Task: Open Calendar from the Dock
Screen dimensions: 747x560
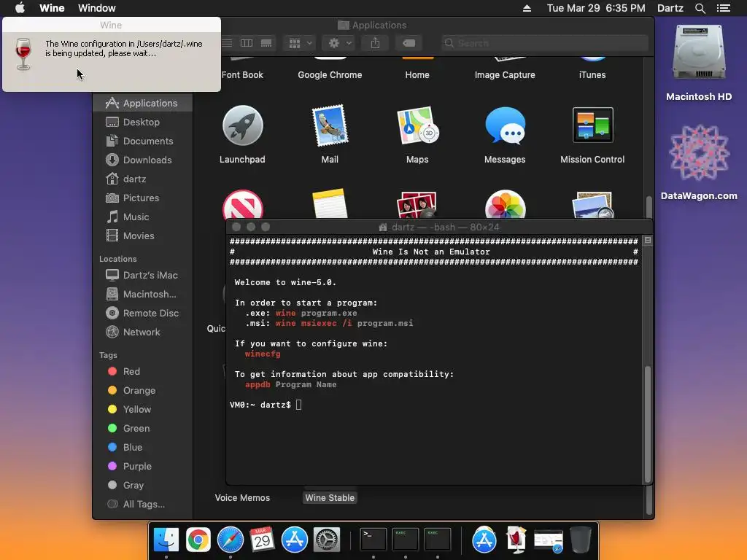Action: (262, 540)
